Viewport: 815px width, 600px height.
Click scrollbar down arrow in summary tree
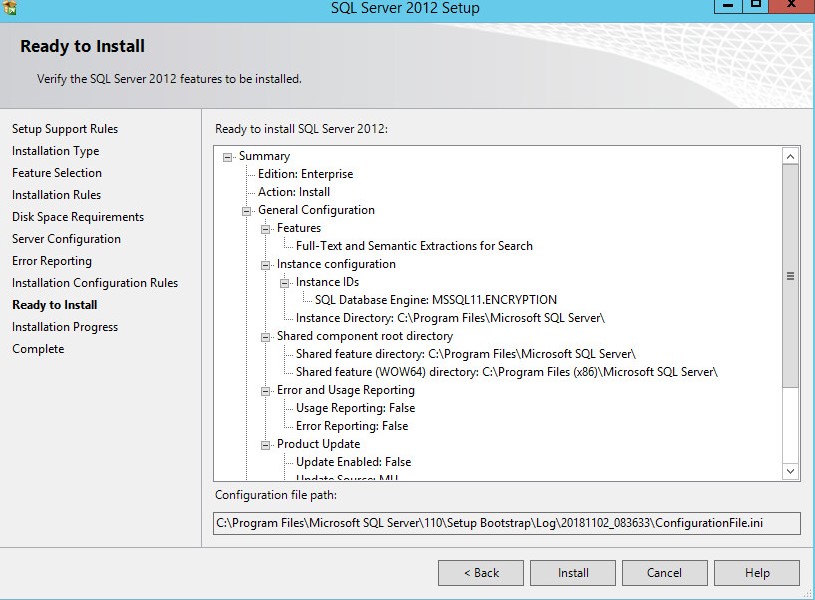click(x=790, y=471)
